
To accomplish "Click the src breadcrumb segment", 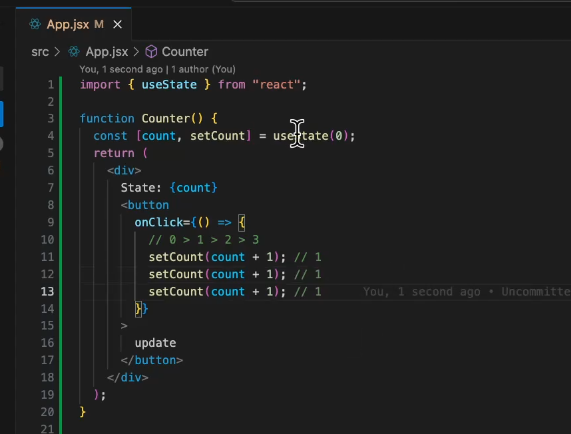I will pos(40,52).
